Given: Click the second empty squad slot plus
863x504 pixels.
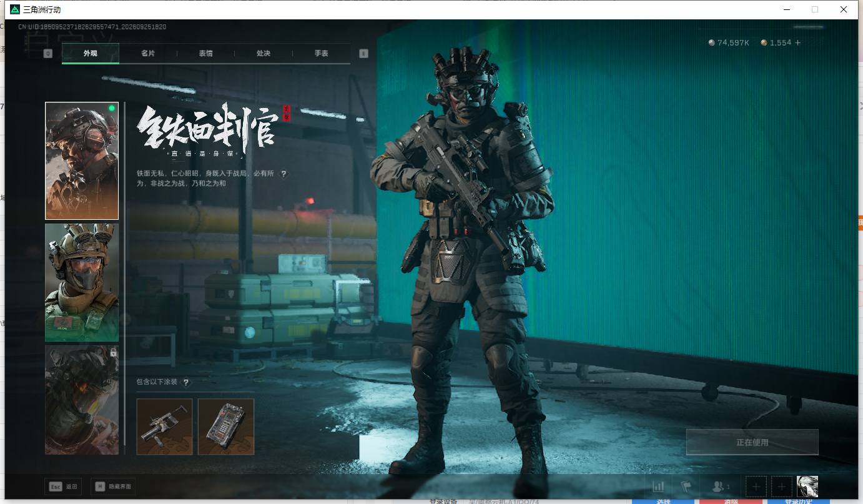Looking at the screenshot, I should (781, 487).
